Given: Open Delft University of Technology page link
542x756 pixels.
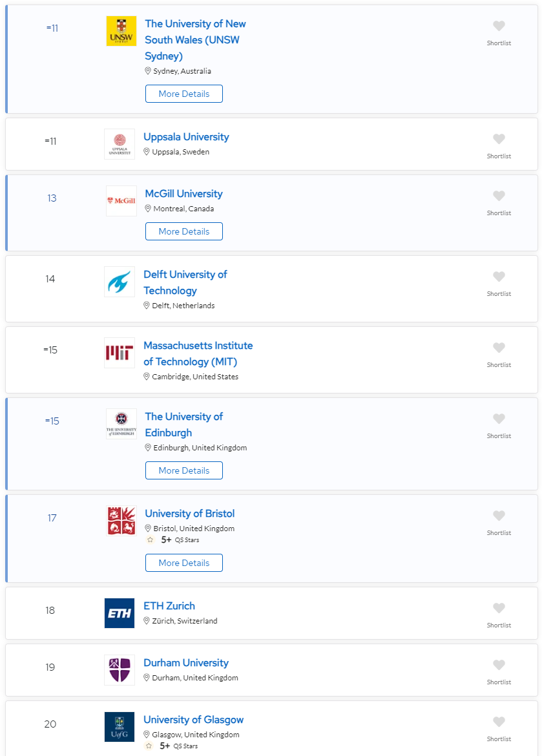Looking at the screenshot, I should tap(185, 282).
